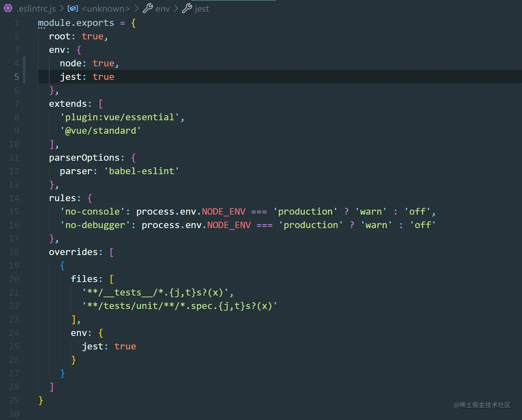
Task: Click the 'overrides' property key
Action: tap(73, 252)
